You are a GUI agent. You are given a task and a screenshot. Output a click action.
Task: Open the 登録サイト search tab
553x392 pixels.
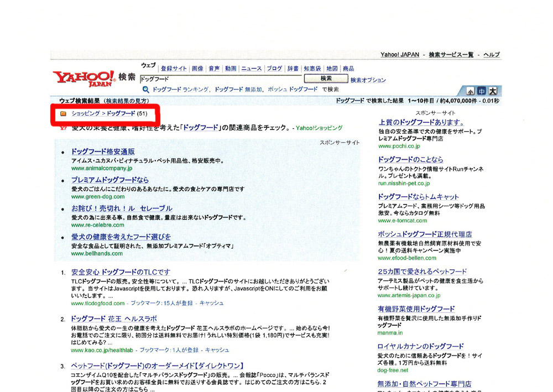coord(174,69)
